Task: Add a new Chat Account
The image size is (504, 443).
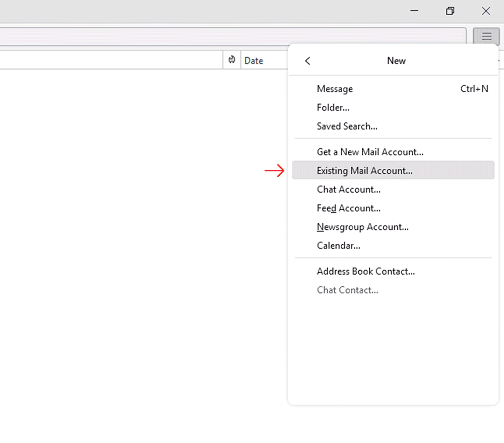Action: (x=348, y=189)
